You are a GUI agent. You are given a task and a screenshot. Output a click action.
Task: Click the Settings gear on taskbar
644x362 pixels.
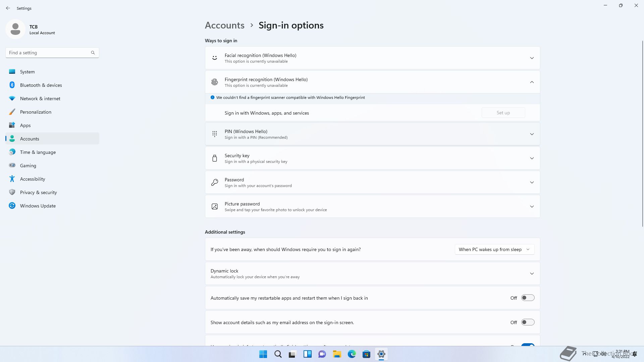point(381,354)
